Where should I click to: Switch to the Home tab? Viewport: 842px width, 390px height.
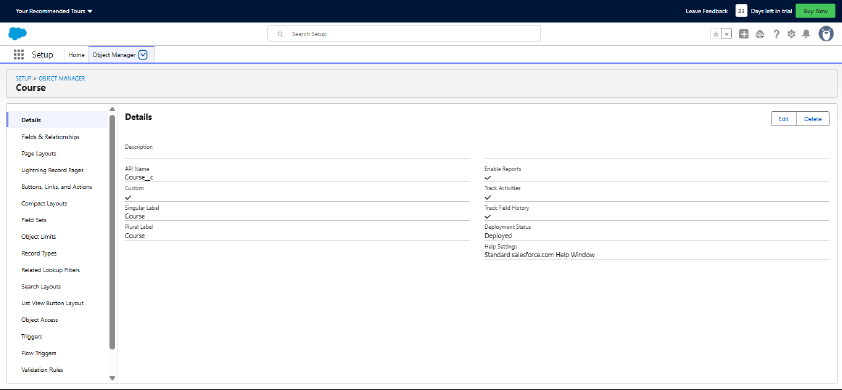coord(76,55)
